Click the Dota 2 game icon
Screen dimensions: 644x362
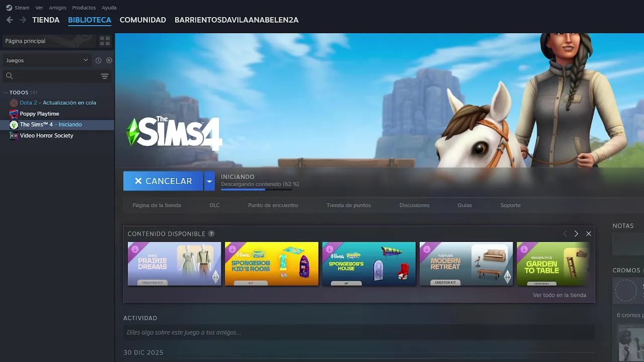point(14,103)
